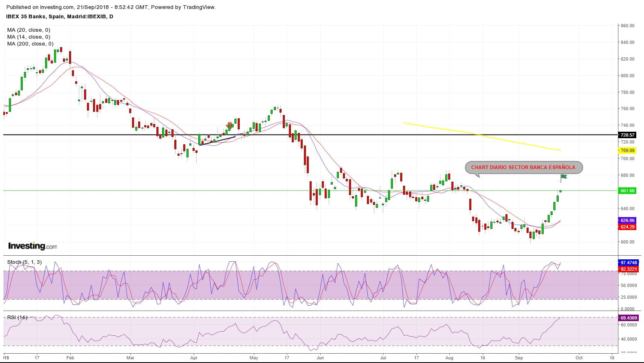Click the red 624.29 moving average tag
Screen dimensions: 644x363
[x=627, y=227]
